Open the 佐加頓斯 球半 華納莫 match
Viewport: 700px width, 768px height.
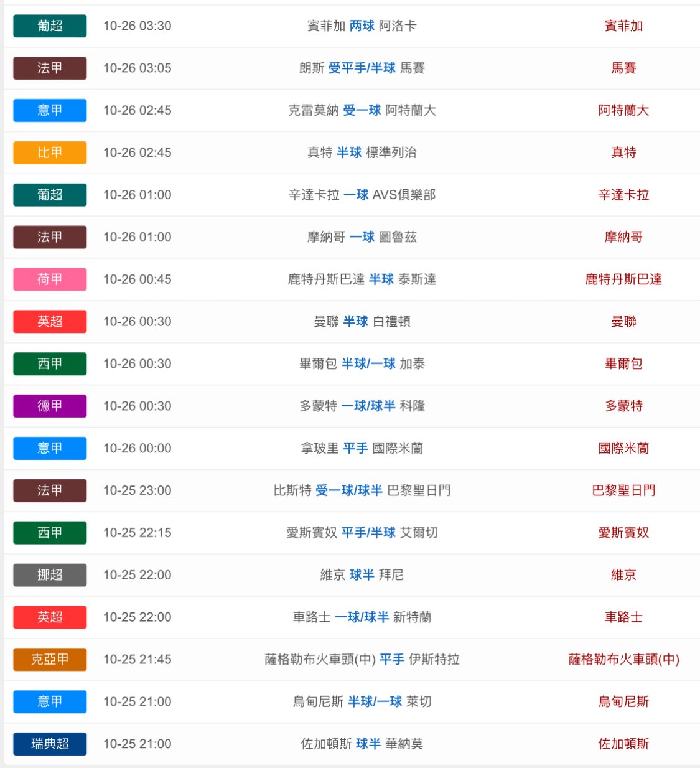point(362,744)
